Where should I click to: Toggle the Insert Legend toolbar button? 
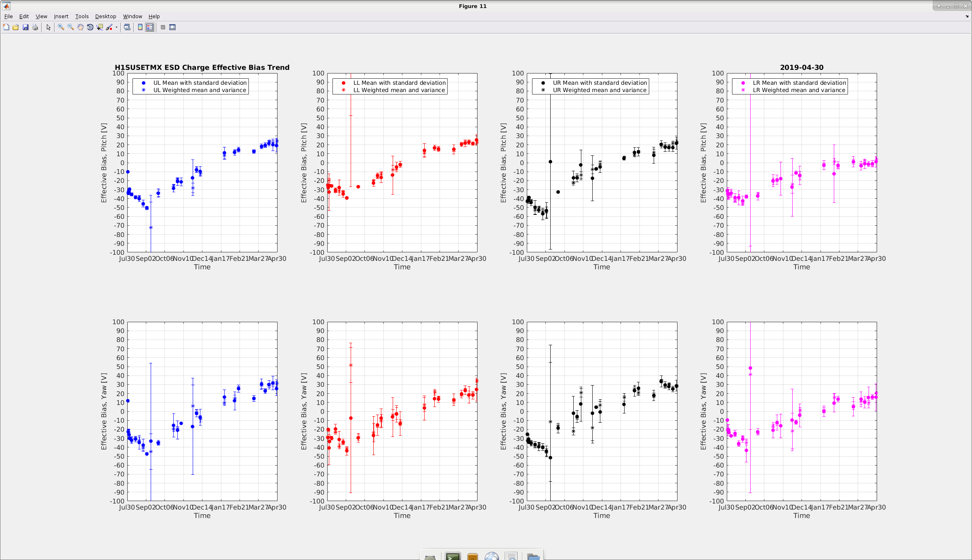tap(150, 27)
